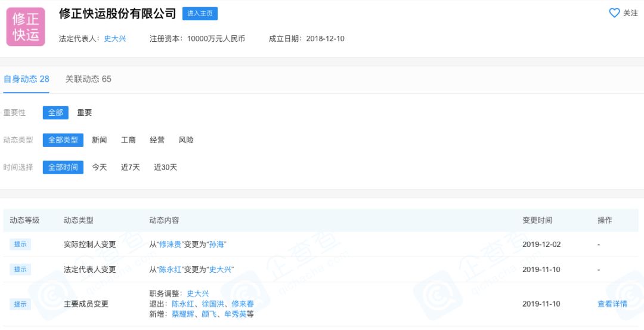Filter time range to 近30天
644x330 pixels.
[x=166, y=167]
